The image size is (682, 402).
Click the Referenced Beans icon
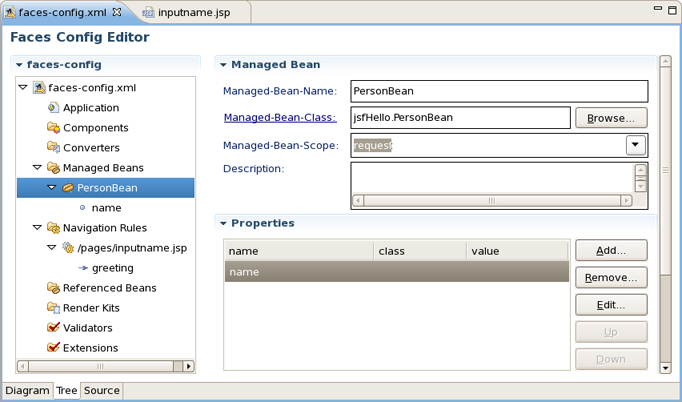coord(53,288)
